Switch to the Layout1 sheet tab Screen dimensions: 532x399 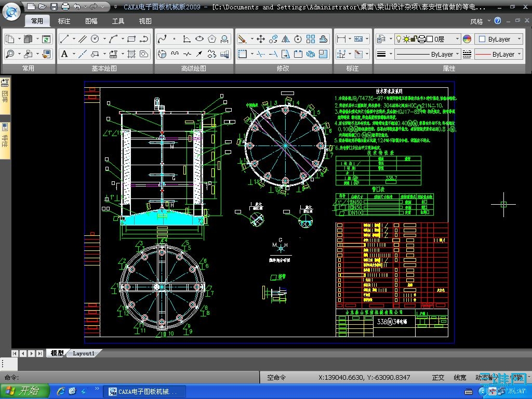coord(84,353)
